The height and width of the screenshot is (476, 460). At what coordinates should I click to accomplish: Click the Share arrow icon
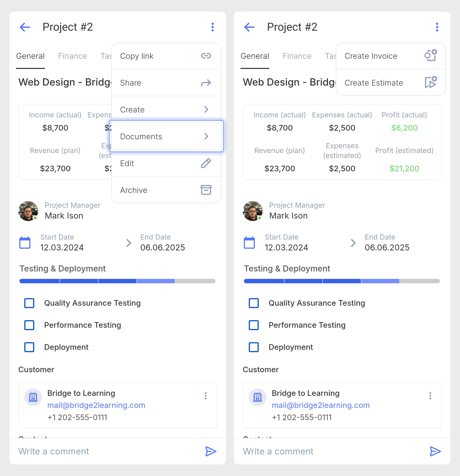click(206, 83)
